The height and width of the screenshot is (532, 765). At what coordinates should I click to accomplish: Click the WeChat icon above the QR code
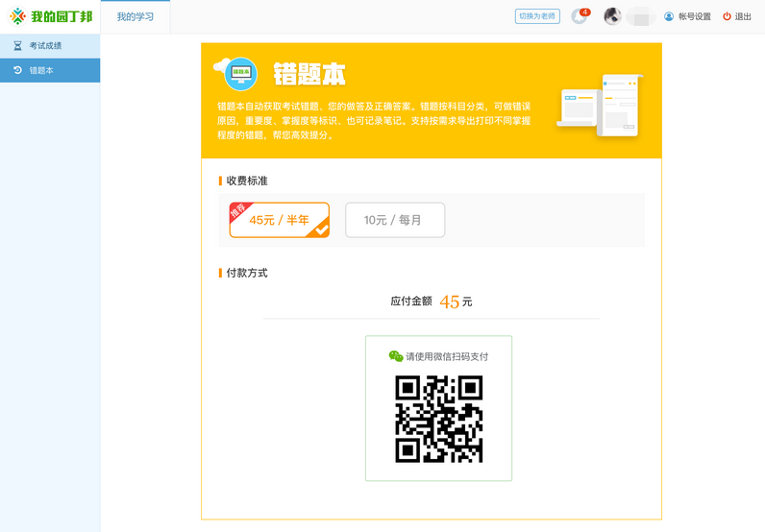point(396,356)
